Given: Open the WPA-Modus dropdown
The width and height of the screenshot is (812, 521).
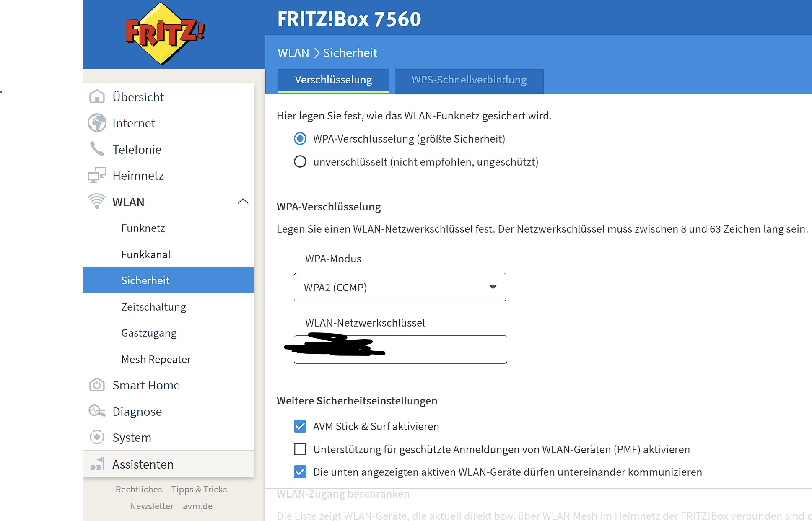Looking at the screenshot, I should tap(400, 287).
